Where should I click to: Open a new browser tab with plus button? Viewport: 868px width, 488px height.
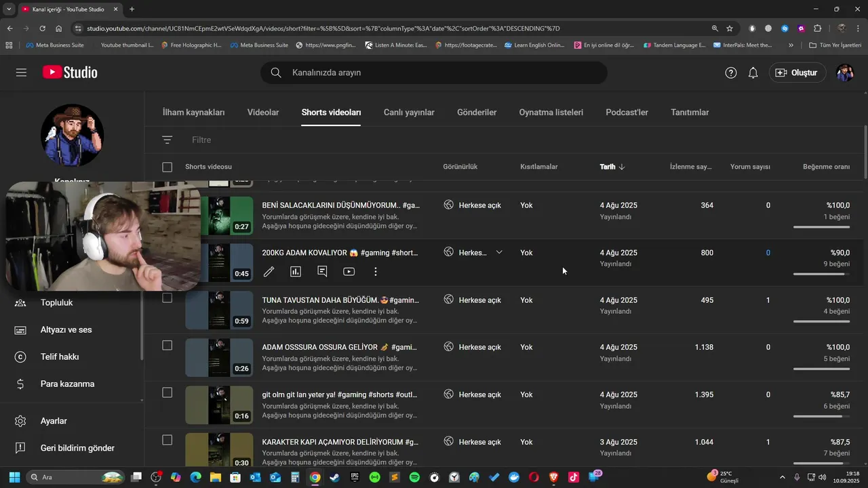pos(132,9)
